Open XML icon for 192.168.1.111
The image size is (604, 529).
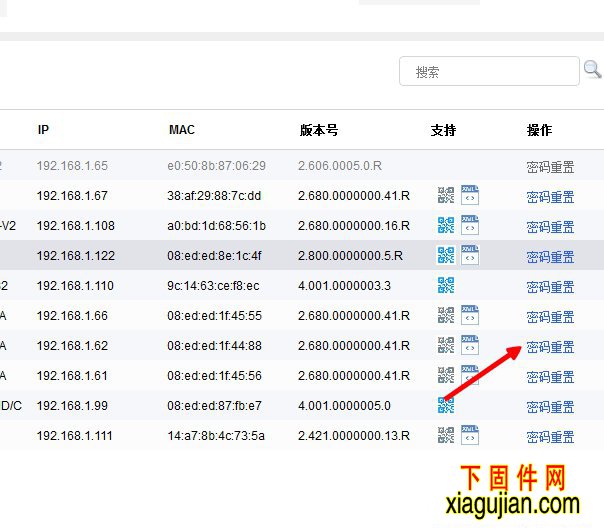pyautogui.click(x=470, y=435)
